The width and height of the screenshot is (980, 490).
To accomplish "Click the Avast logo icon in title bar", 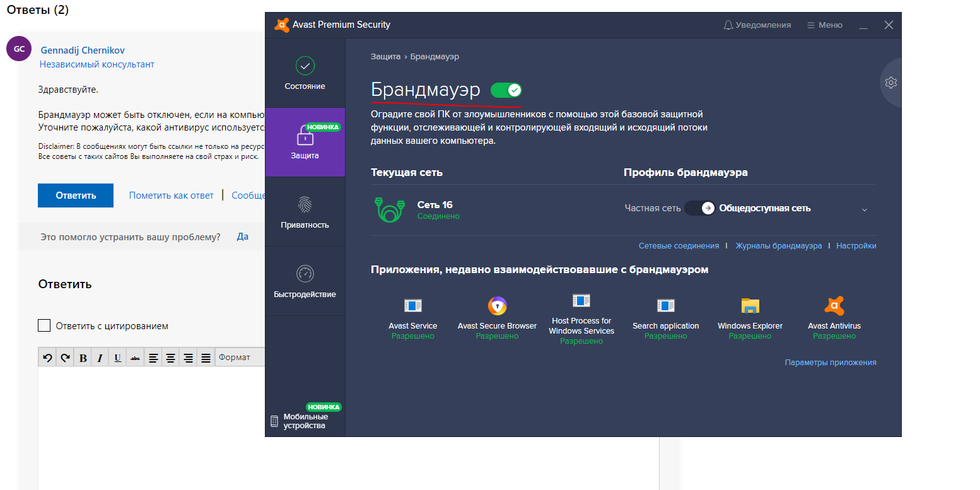I will click(x=281, y=25).
